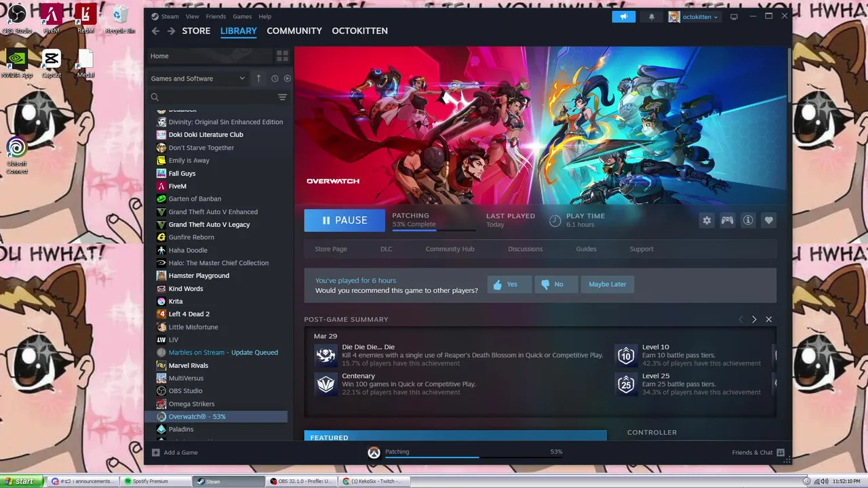Select Left 4 Dead 2 in library
The image size is (868, 488).
[x=216, y=314]
